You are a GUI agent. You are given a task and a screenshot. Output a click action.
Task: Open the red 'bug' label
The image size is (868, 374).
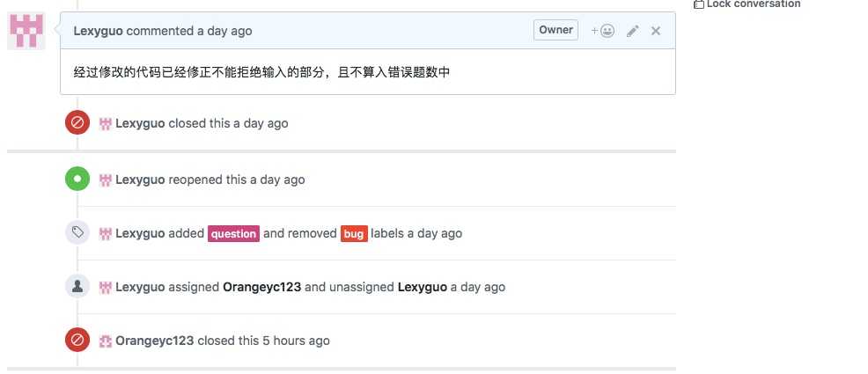pos(354,234)
